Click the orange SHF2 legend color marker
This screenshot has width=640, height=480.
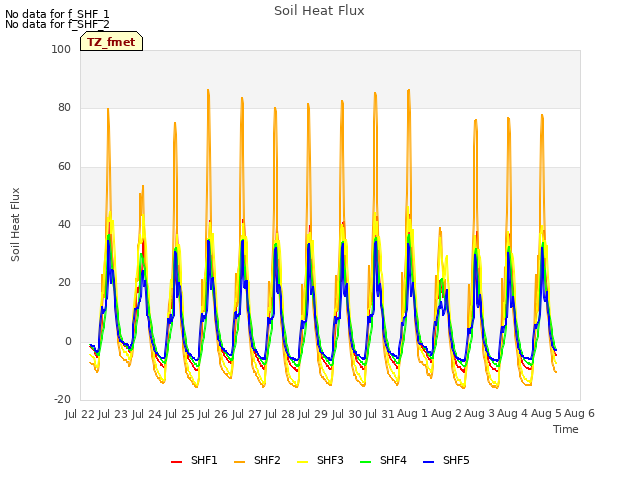(240, 462)
